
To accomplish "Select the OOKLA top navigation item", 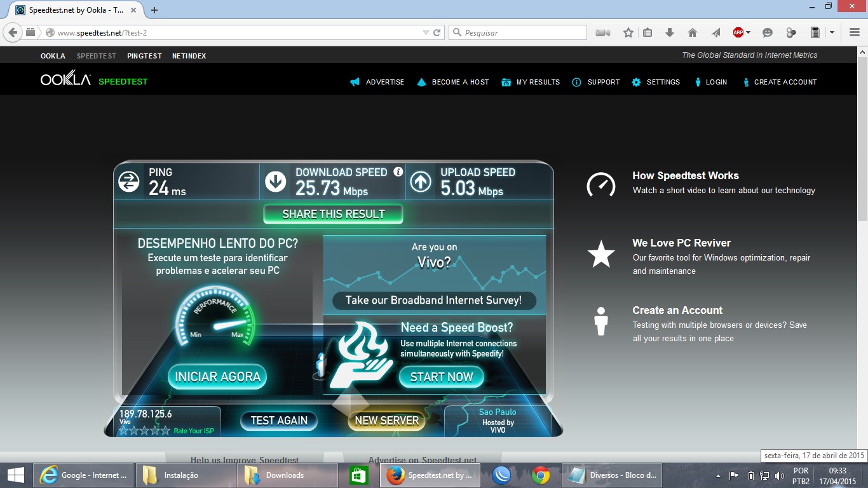I will [x=53, y=56].
